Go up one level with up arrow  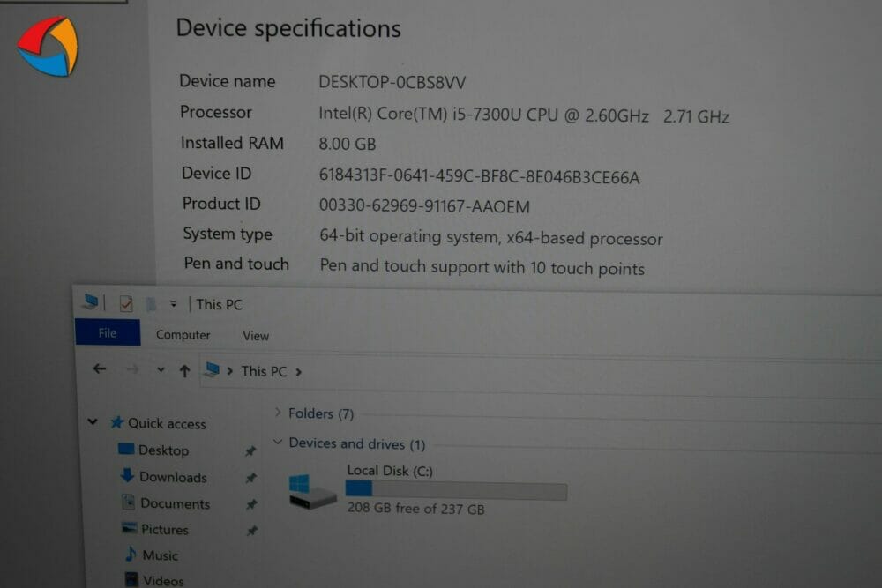pyautogui.click(x=184, y=370)
